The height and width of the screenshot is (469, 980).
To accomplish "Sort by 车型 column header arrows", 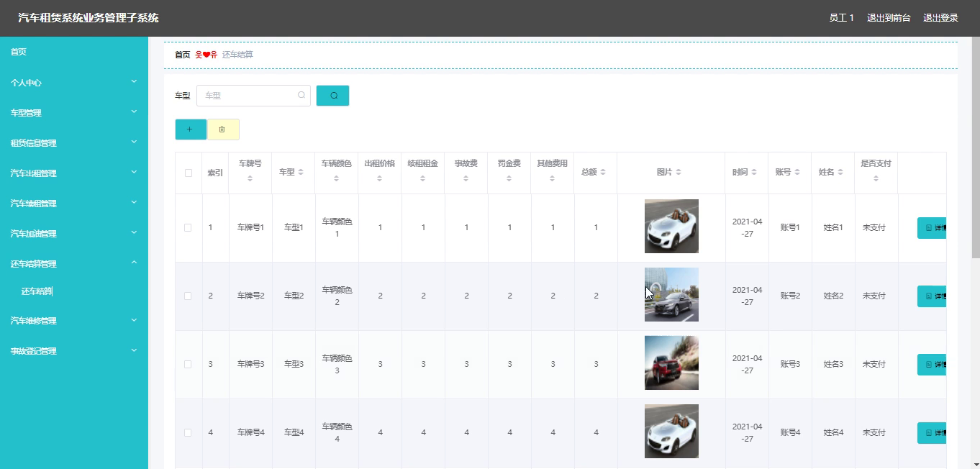I will coord(301,173).
